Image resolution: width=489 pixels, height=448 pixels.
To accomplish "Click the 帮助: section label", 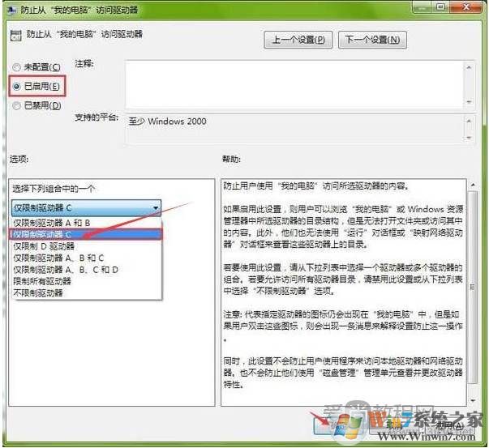I will [x=231, y=160].
